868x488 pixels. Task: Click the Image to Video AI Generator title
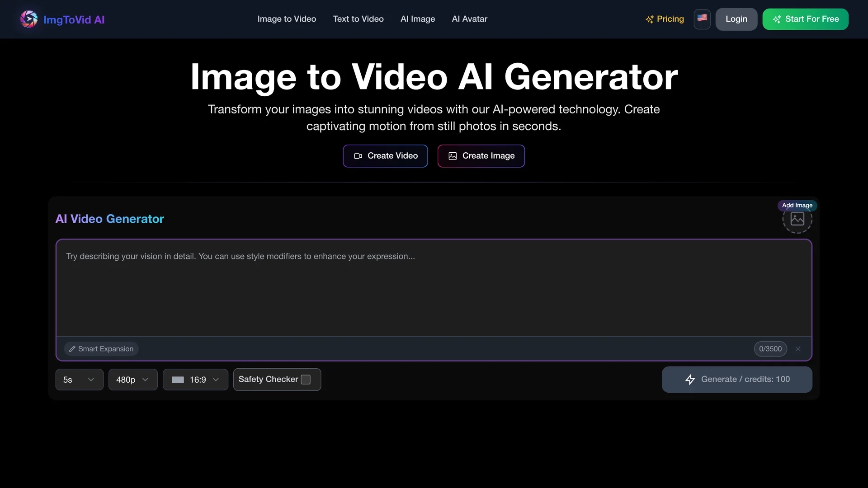click(x=434, y=77)
